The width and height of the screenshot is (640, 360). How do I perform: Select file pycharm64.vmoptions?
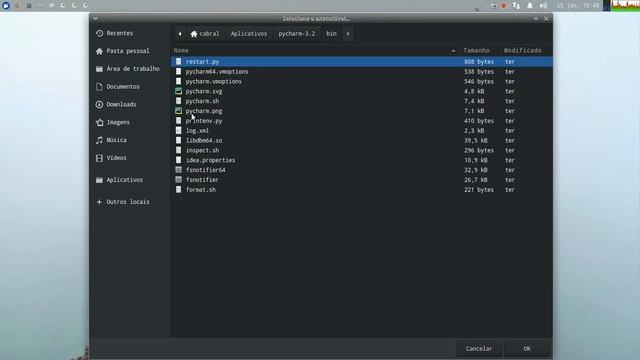pyautogui.click(x=362, y=71)
